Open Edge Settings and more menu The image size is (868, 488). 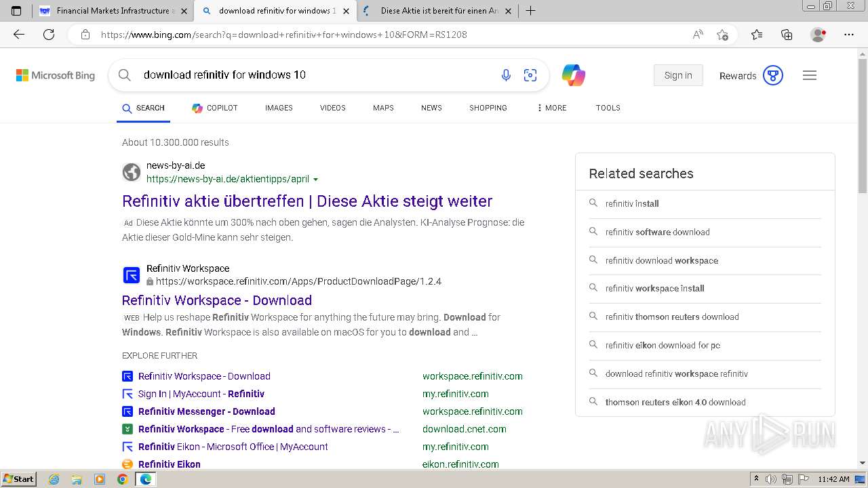848,35
